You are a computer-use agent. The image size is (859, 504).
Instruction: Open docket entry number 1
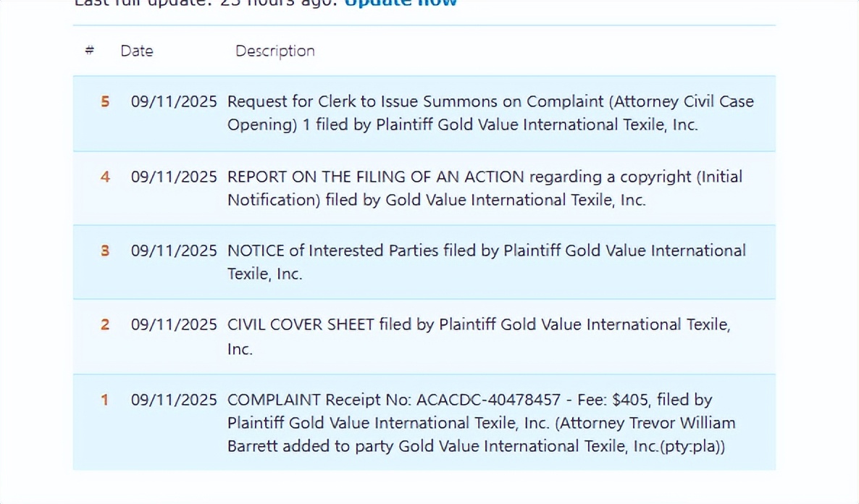105,400
